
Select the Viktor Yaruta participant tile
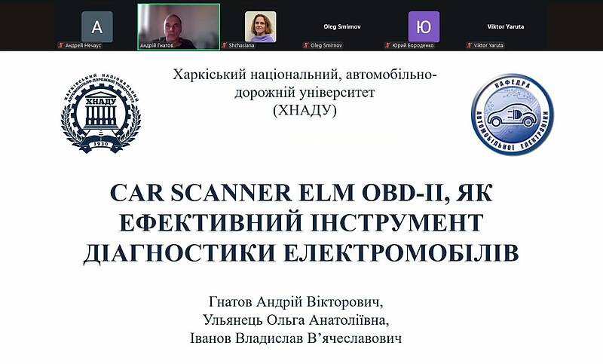pos(505,26)
